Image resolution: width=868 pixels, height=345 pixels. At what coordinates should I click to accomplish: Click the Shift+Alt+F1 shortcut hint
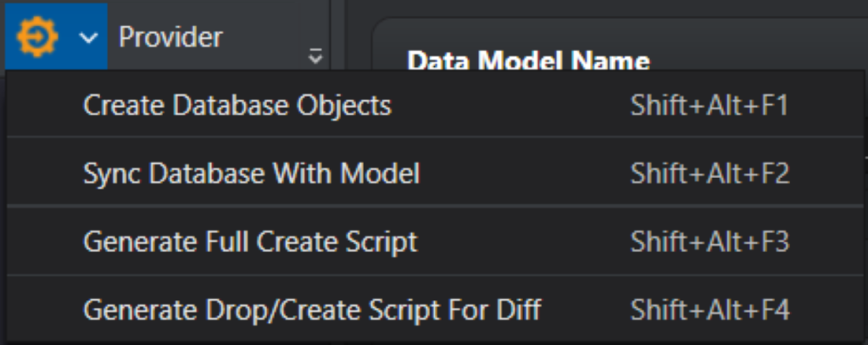[x=709, y=105]
